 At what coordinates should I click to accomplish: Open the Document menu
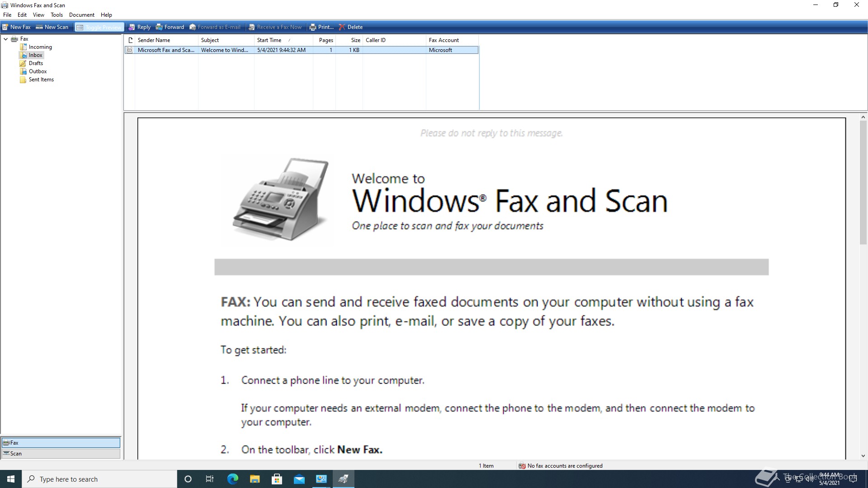point(82,15)
